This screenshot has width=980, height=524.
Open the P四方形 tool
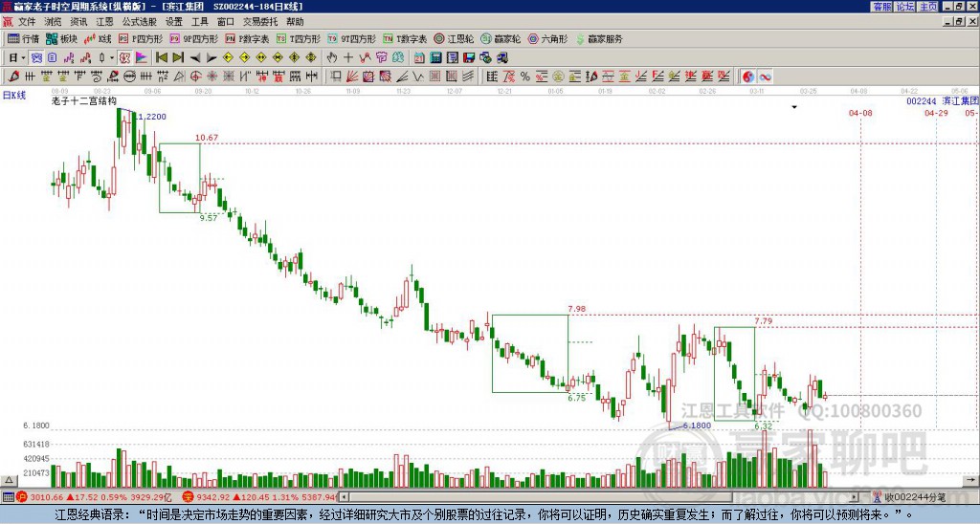coord(141,38)
